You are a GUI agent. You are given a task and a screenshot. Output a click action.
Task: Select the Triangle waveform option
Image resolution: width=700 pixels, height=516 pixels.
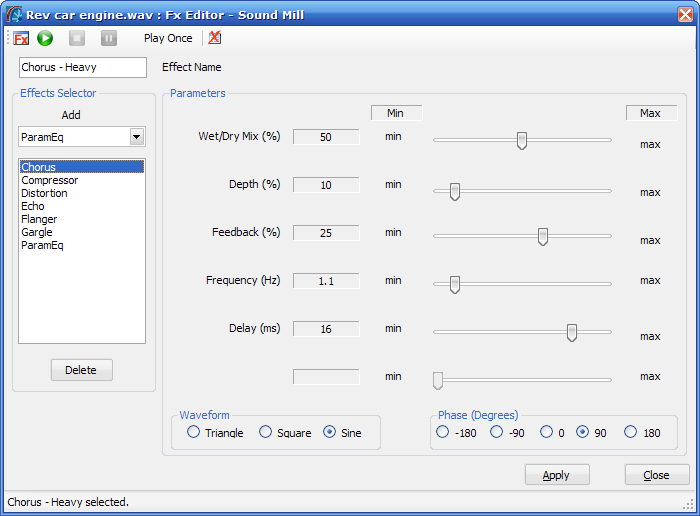[215, 433]
